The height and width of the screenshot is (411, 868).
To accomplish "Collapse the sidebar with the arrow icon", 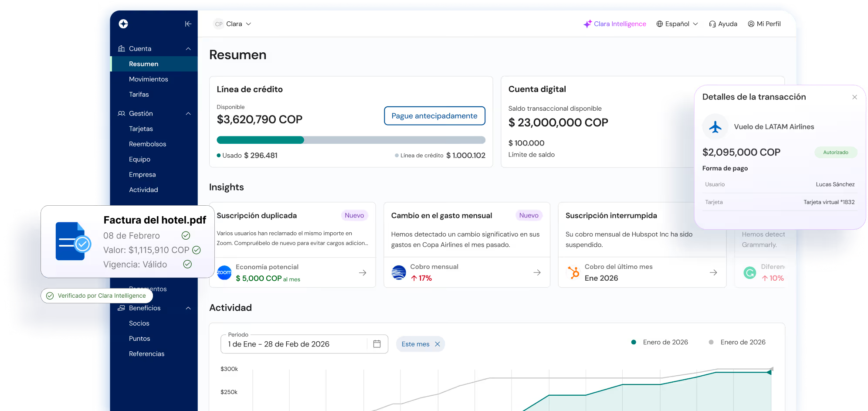I will [x=188, y=24].
